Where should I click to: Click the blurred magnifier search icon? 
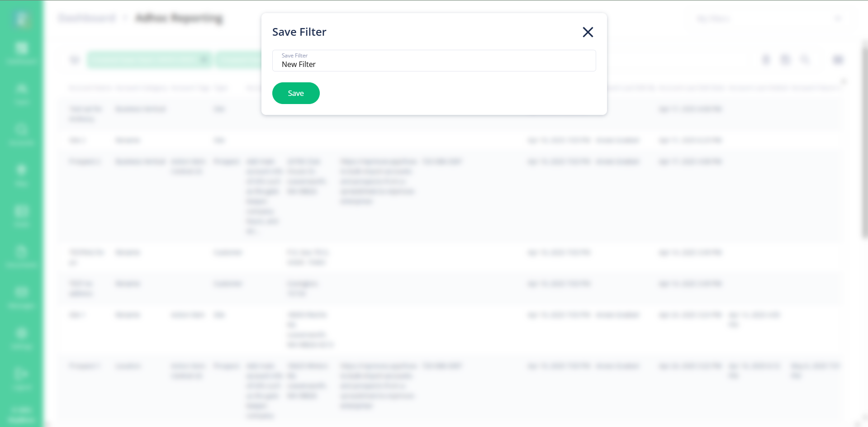tap(805, 60)
